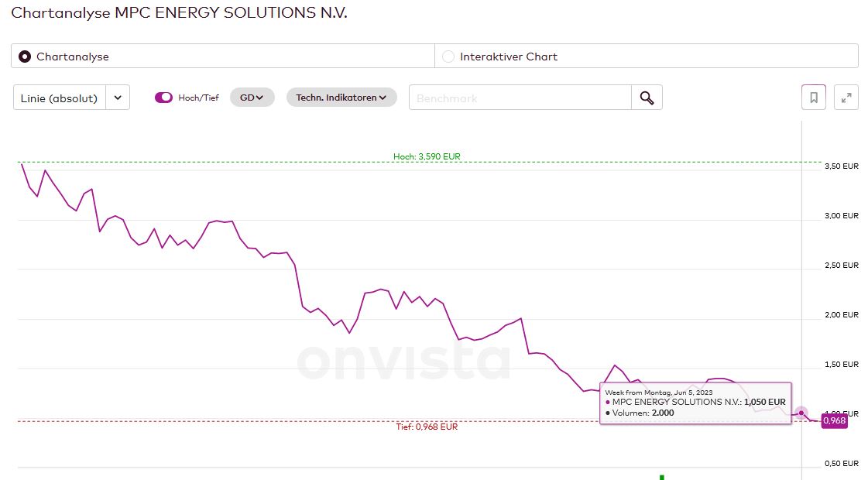868x480 pixels.
Task: Click the bookmark icon button
Action: 814,98
